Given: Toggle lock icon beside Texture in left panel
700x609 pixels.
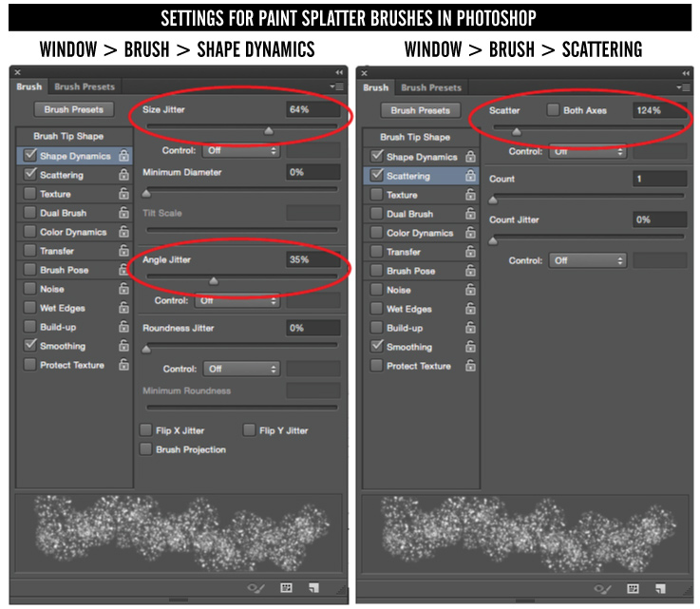Looking at the screenshot, I should tap(123, 193).
